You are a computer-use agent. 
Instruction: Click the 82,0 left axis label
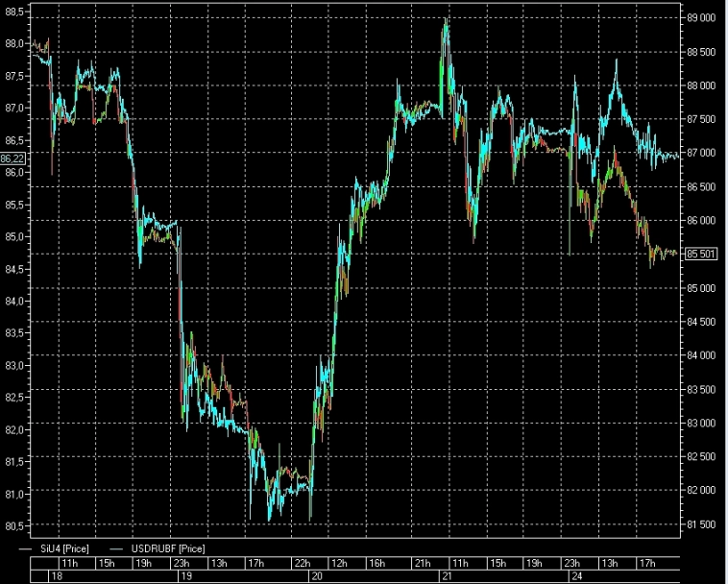[x=14, y=430]
